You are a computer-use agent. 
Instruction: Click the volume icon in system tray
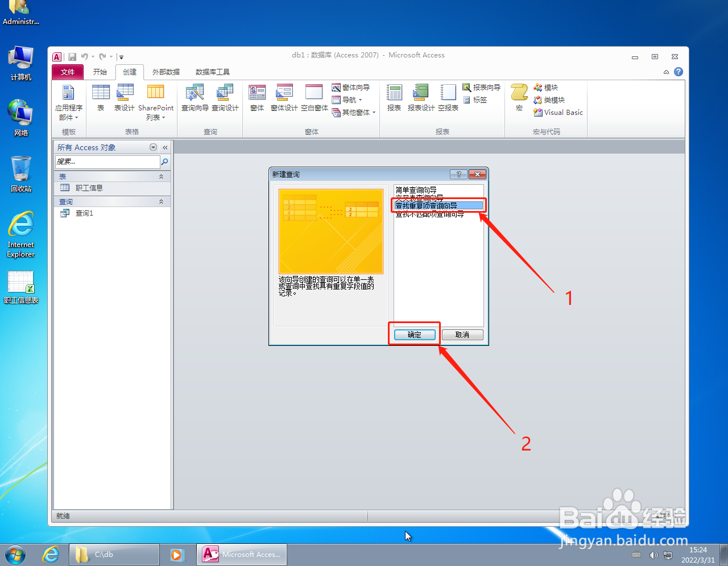pos(653,555)
